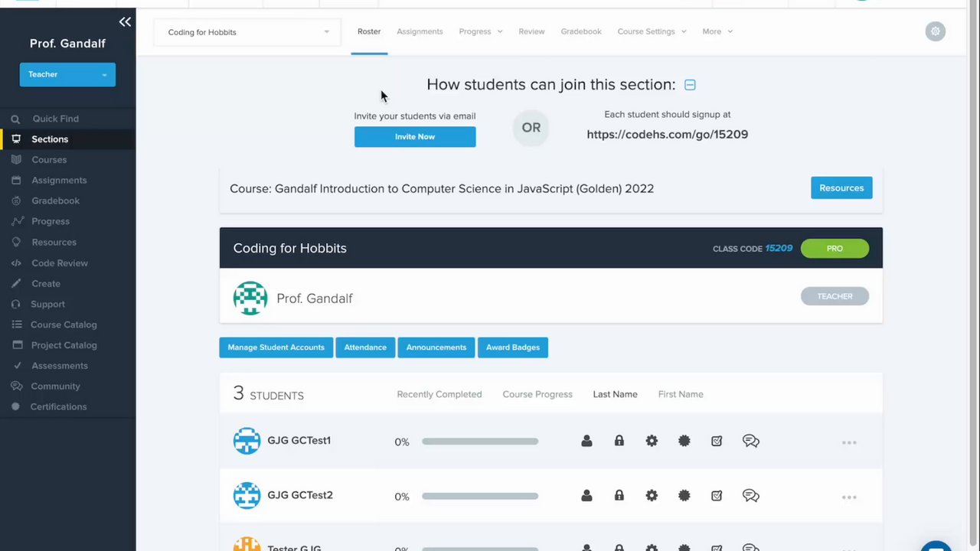This screenshot has height=551, width=980.
Task: Click the settings gear icon top right
Action: point(935,31)
